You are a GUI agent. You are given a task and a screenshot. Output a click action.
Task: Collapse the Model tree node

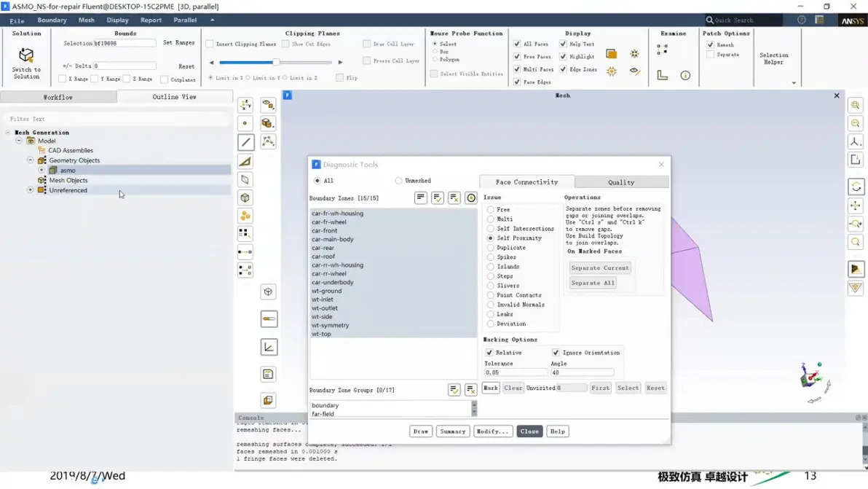[19, 141]
